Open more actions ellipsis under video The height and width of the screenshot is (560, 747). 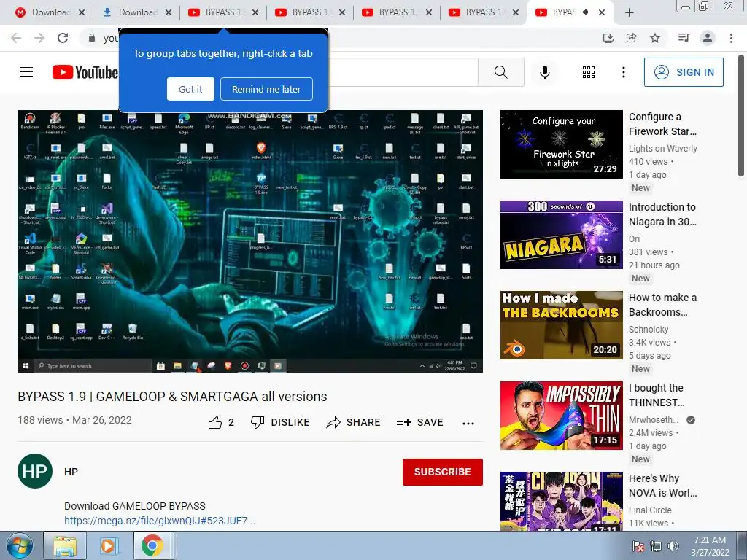click(x=468, y=424)
